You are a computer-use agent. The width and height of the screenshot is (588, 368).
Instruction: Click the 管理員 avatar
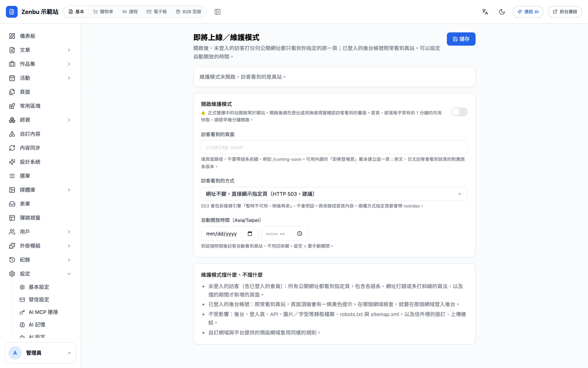pyautogui.click(x=15, y=353)
